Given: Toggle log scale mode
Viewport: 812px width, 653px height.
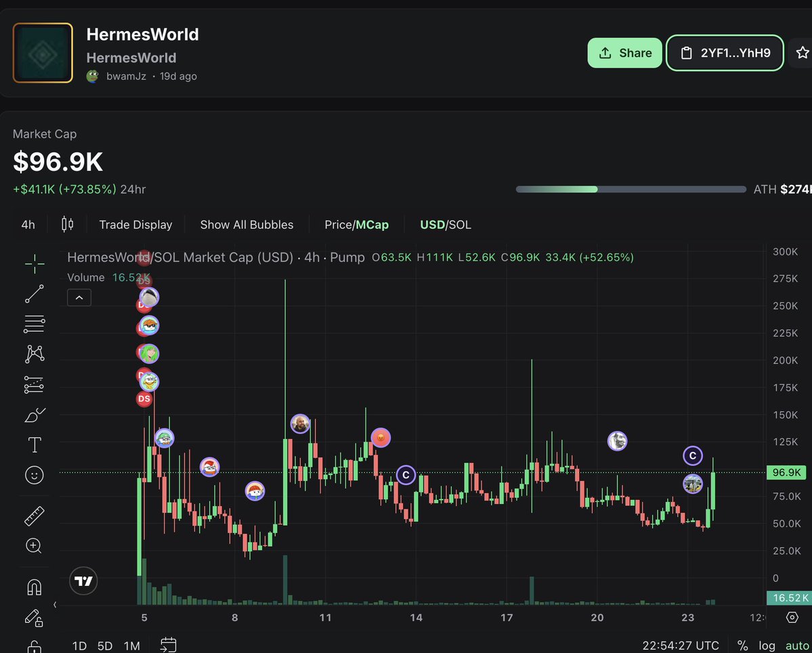Looking at the screenshot, I should click(767, 646).
